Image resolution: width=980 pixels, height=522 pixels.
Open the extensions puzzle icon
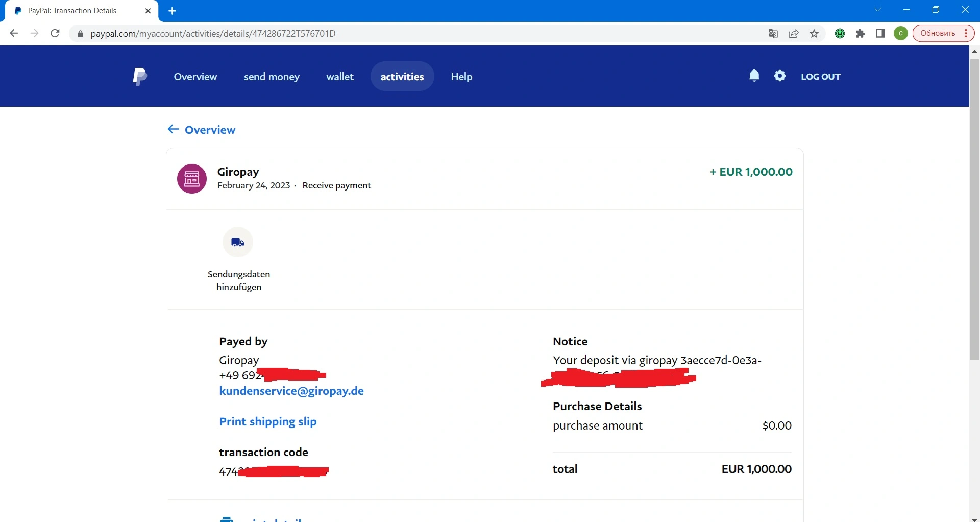861,34
